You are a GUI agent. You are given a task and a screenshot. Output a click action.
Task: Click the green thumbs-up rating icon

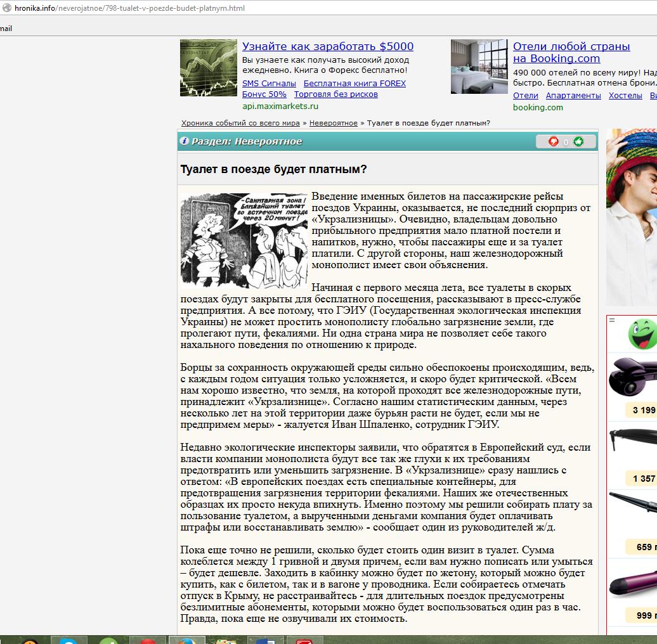[578, 141]
